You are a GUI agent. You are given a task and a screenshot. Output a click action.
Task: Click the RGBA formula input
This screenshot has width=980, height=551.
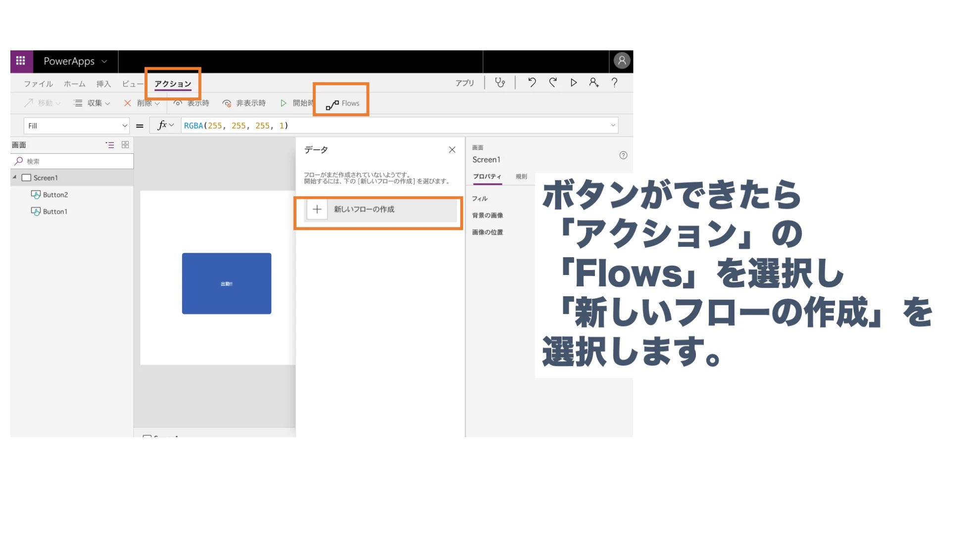(x=396, y=126)
